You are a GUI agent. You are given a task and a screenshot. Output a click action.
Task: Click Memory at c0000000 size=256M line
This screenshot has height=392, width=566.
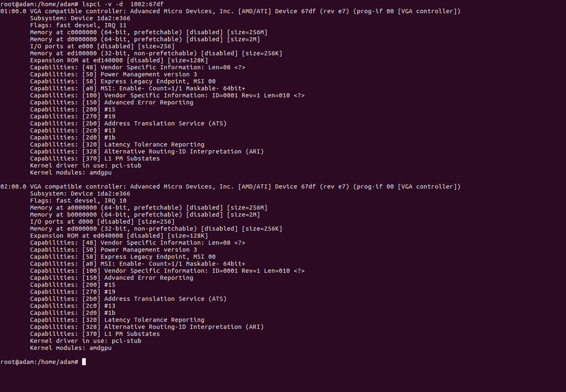click(x=149, y=32)
